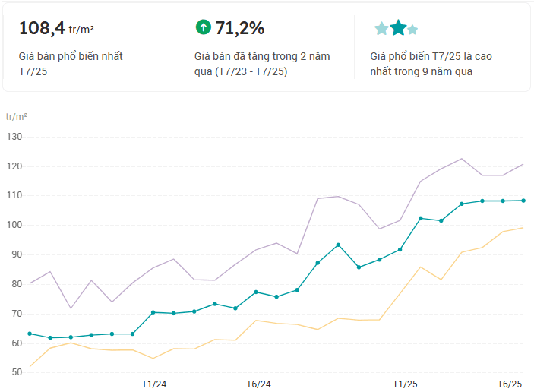Click the last teal data point on the right
The width and height of the screenshot is (534, 392).
[x=523, y=201]
